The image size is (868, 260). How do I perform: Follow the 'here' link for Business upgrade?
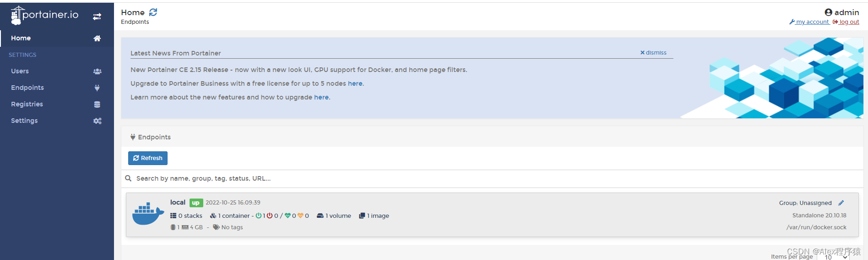[x=355, y=83]
